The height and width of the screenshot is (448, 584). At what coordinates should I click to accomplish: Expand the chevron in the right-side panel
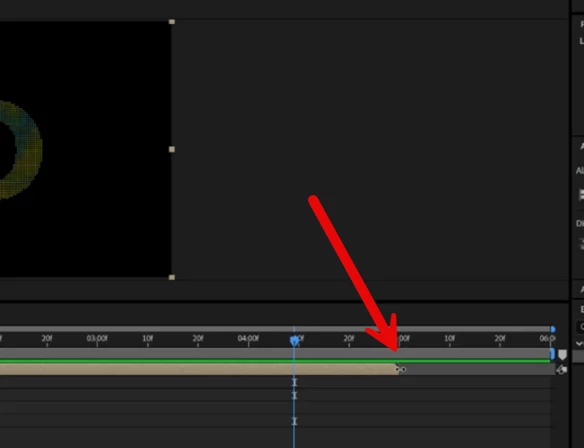click(580, 343)
